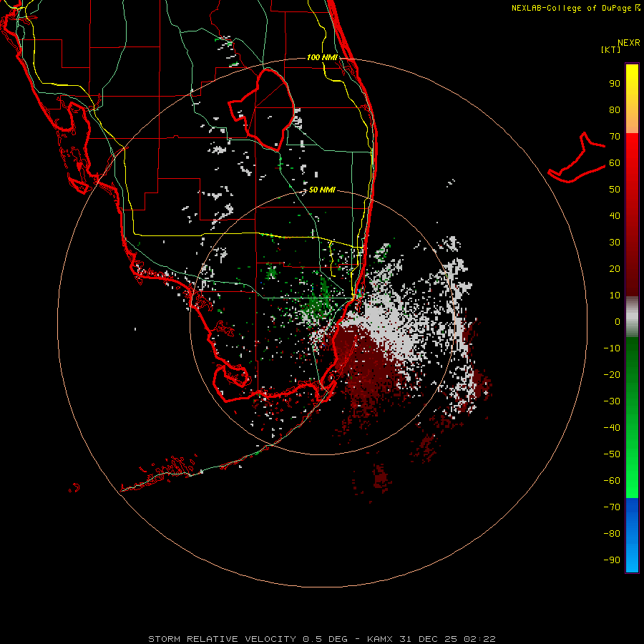
Task: Click the 100 NMI range ring label
Action: coord(323,57)
